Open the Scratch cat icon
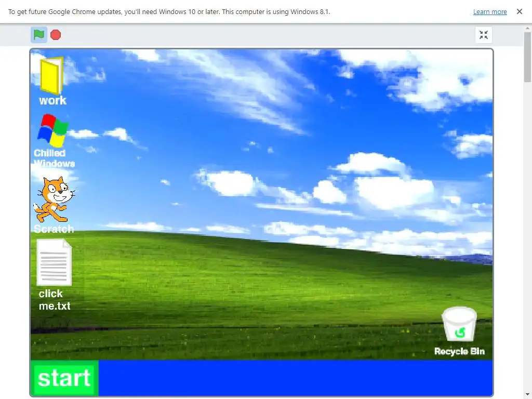Image resolution: width=532 pixels, height=399 pixels. tap(54, 199)
